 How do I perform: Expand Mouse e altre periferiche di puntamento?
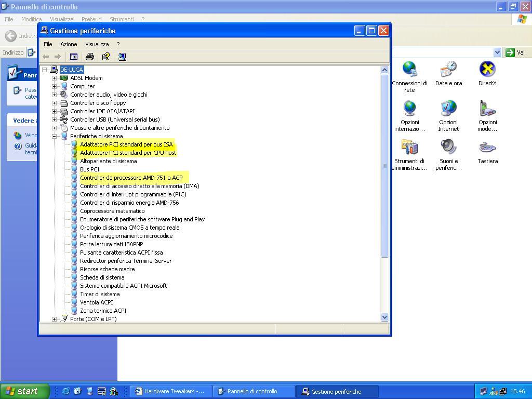pyautogui.click(x=54, y=128)
